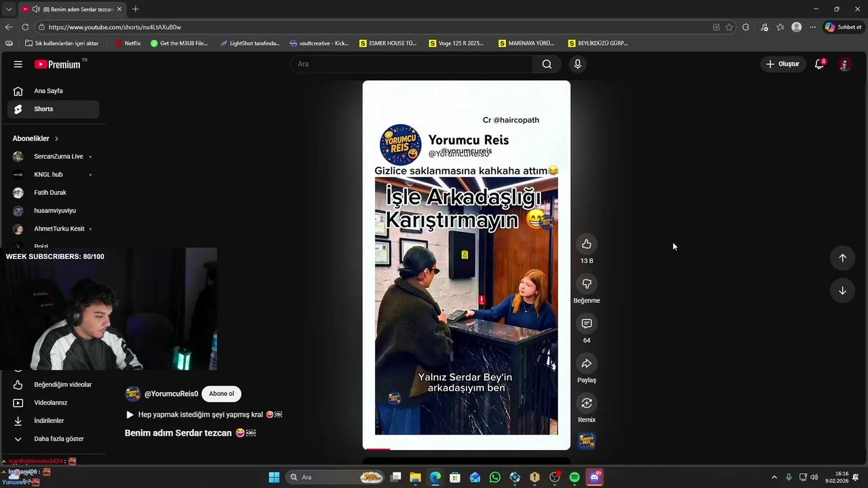This screenshot has height=488, width=868.
Task: Open browser profile icon
Action: 796,27
